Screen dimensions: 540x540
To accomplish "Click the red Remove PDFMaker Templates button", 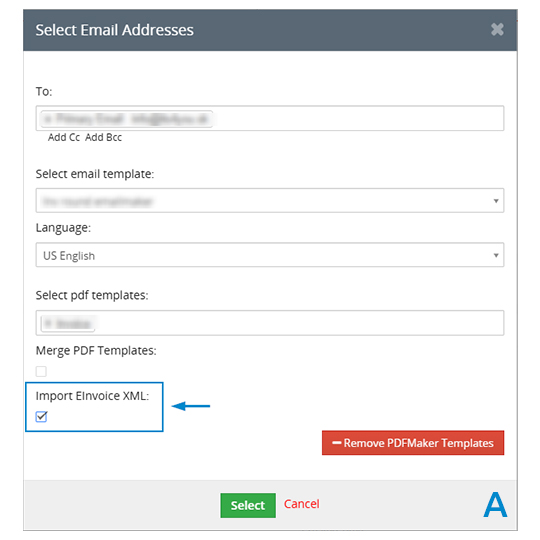I will tap(413, 443).
